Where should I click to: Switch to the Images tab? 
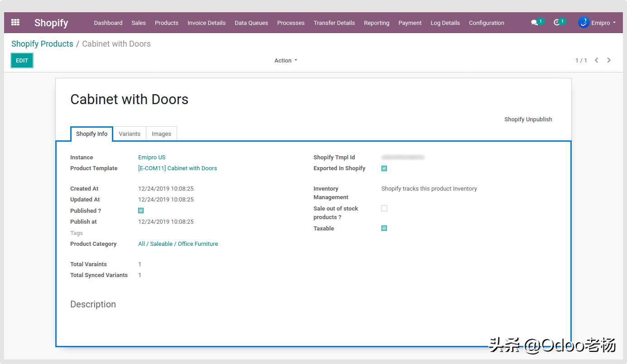click(x=161, y=134)
